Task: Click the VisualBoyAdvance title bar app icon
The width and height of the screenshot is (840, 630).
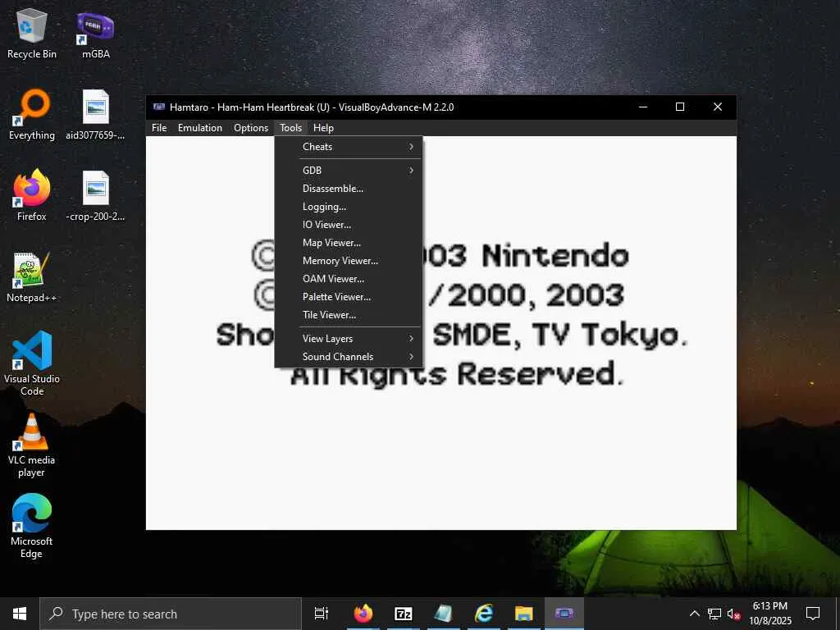Action: pyautogui.click(x=158, y=107)
